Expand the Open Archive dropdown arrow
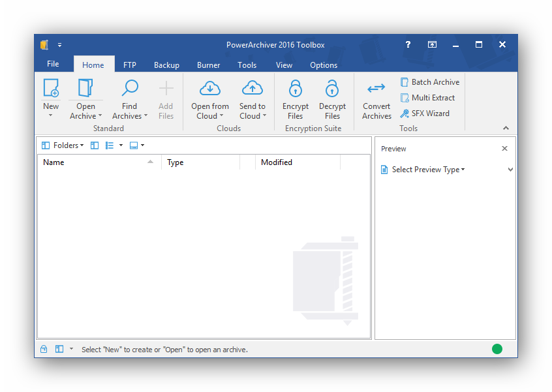 click(100, 115)
